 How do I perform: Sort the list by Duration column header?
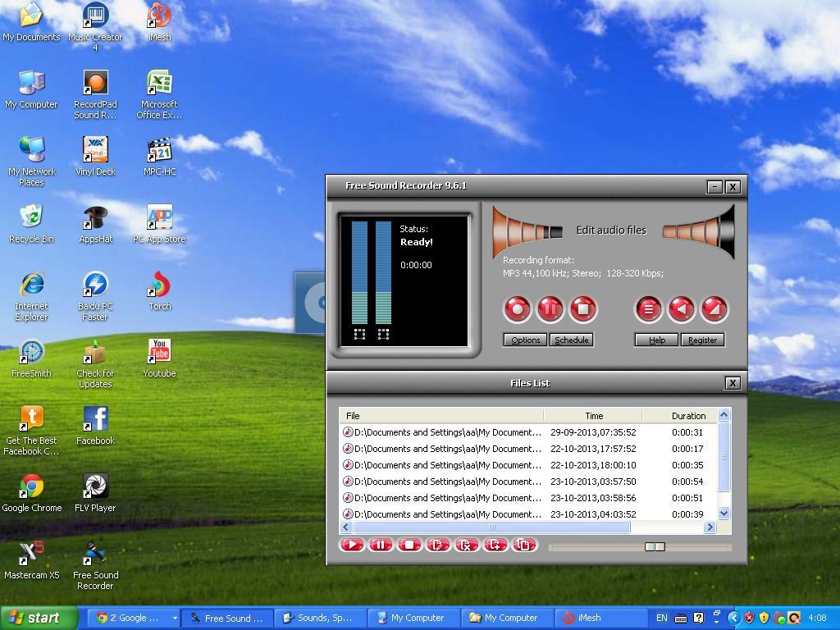tap(687, 416)
